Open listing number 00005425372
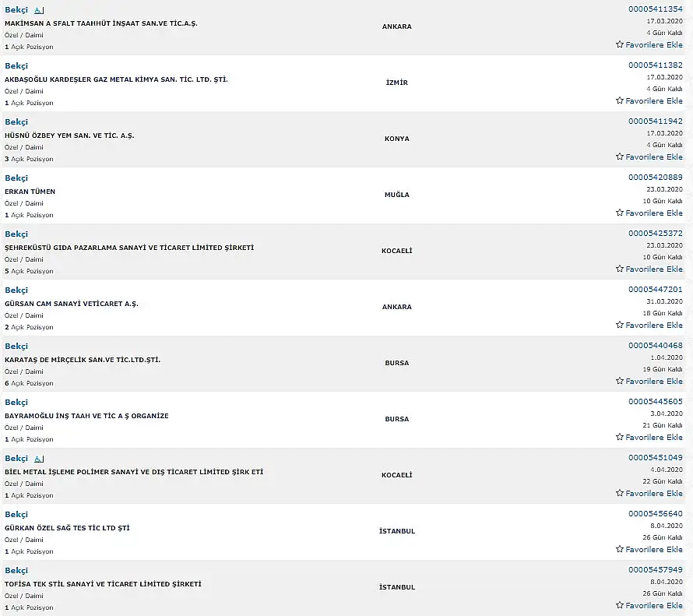Screen dimensions: 693x616 click(x=656, y=234)
